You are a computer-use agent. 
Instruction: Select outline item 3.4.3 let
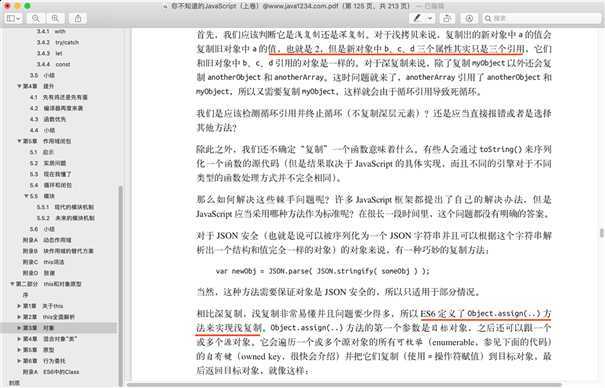tap(49, 53)
